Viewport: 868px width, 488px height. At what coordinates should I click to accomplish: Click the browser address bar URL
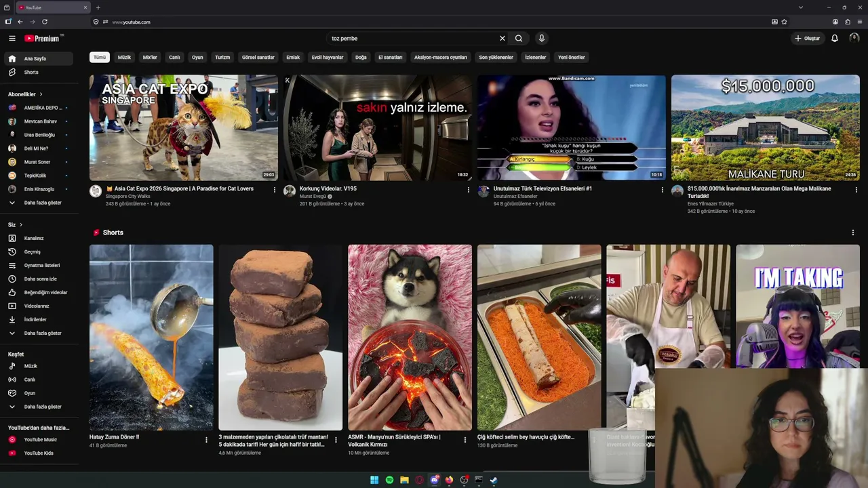pyautogui.click(x=132, y=22)
